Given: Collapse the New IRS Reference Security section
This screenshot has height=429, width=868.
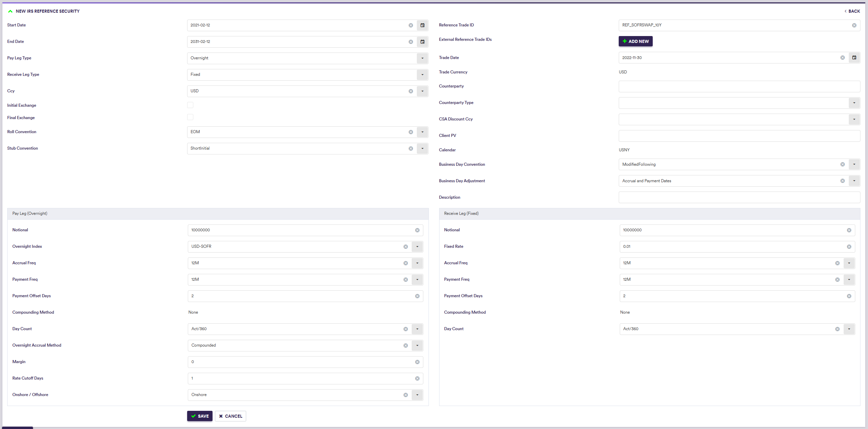Looking at the screenshot, I should tap(10, 11).
